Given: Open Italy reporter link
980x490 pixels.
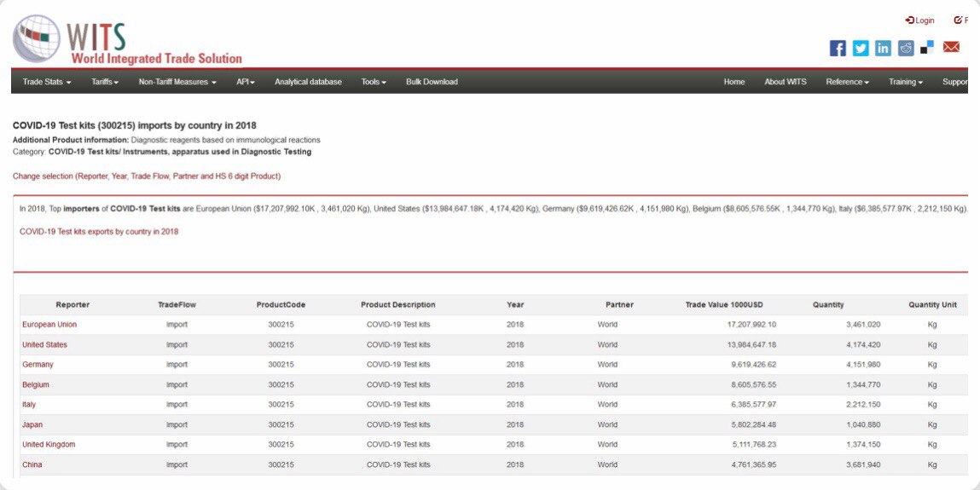Looking at the screenshot, I should point(29,405).
